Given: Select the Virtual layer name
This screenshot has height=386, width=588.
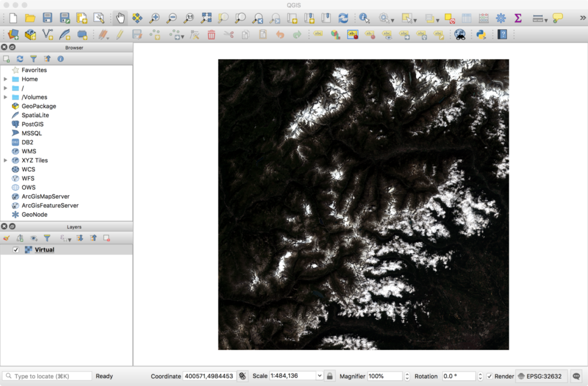Looking at the screenshot, I should (45, 250).
